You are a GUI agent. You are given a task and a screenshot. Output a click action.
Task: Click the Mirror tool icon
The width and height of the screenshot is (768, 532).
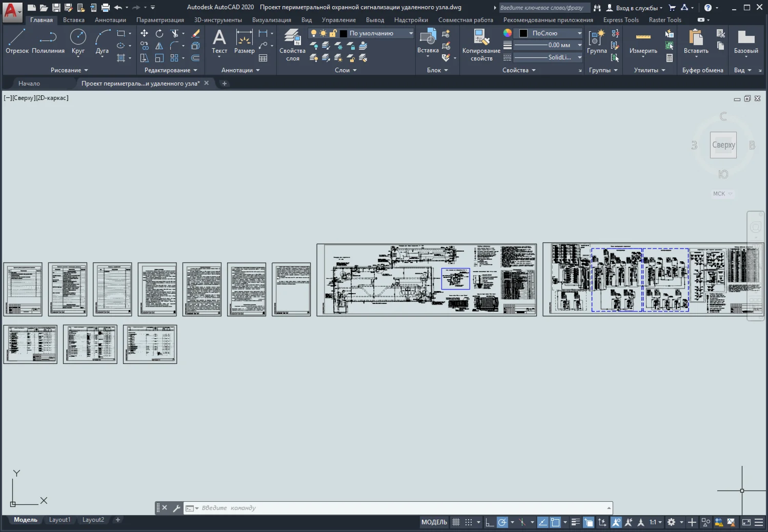159,46
